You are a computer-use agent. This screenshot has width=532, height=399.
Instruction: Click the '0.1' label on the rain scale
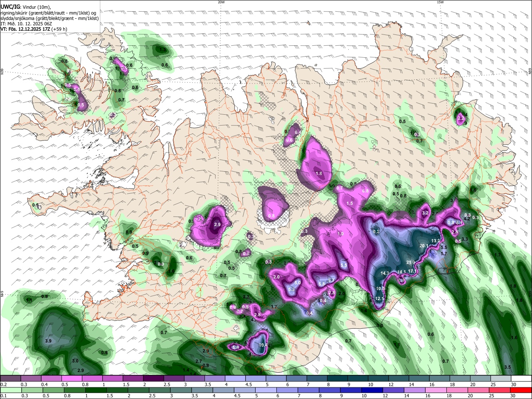point(3,396)
